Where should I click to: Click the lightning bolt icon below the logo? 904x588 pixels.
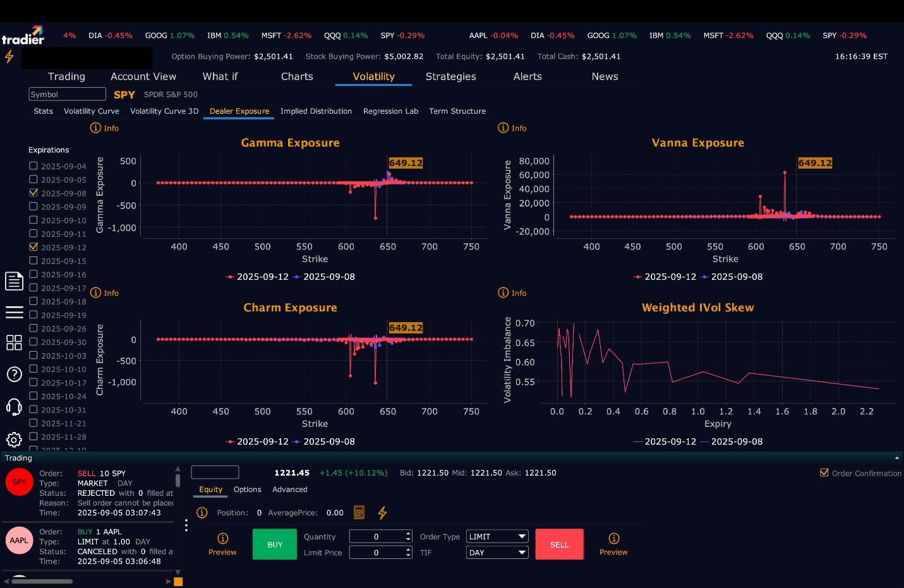(x=9, y=56)
